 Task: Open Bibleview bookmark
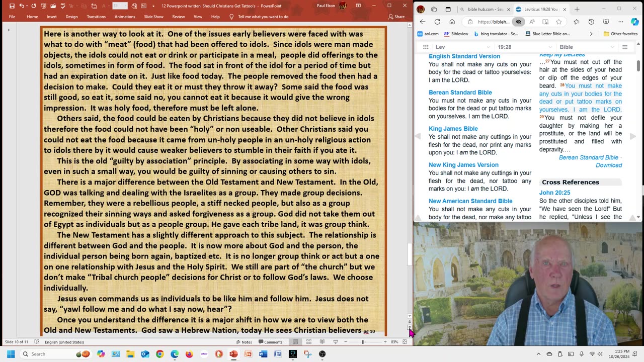click(x=456, y=34)
